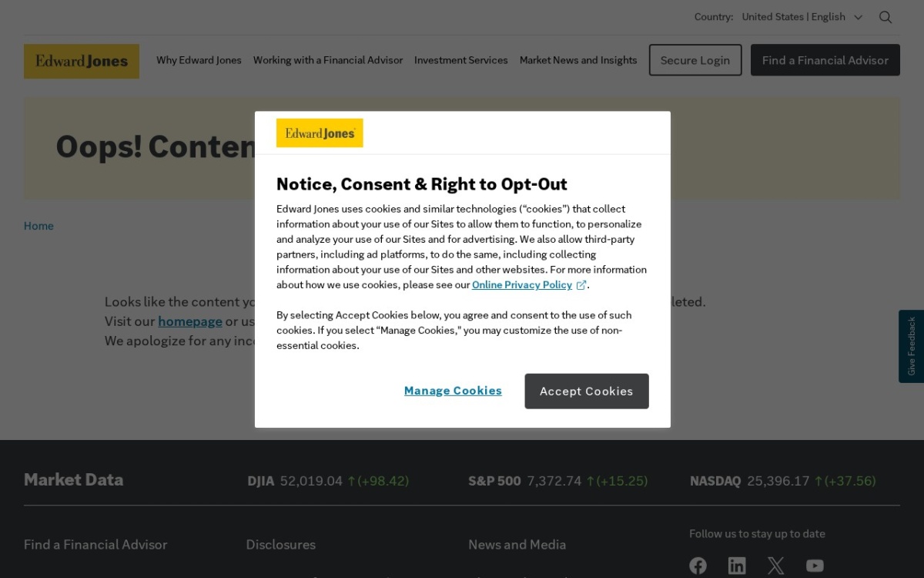Click the Home breadcrumb link
This screenshot has width=924, height=578.
[x=38, y=226]
